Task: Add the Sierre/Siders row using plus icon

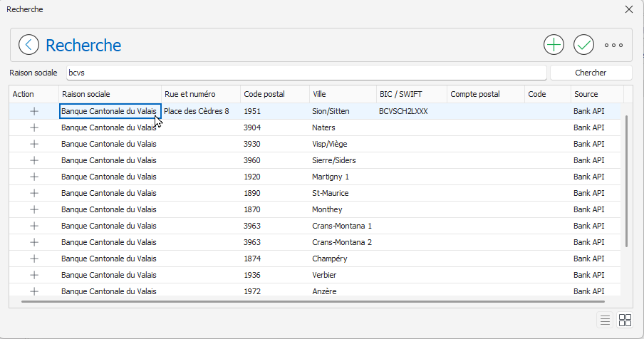Action: 34,160
